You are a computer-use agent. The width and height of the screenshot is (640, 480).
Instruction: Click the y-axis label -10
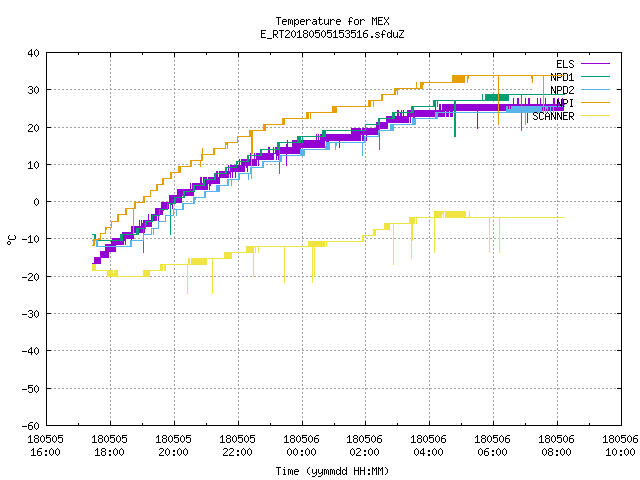coord(31,239)
